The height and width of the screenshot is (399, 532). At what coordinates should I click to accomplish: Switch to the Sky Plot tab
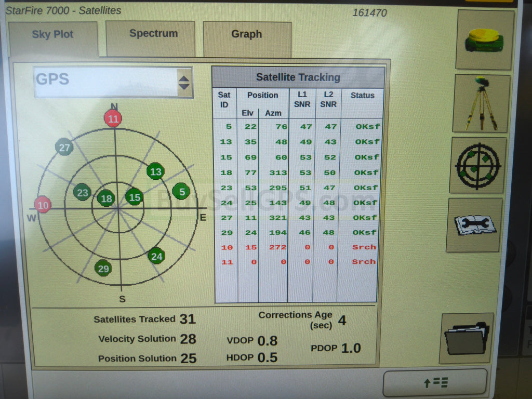point(53,38)
